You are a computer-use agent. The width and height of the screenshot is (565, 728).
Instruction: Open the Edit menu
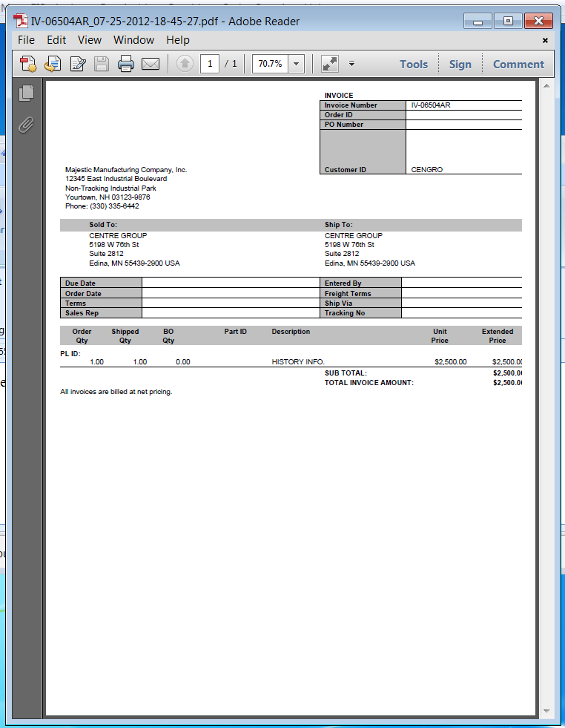click(x=56, y=40)
